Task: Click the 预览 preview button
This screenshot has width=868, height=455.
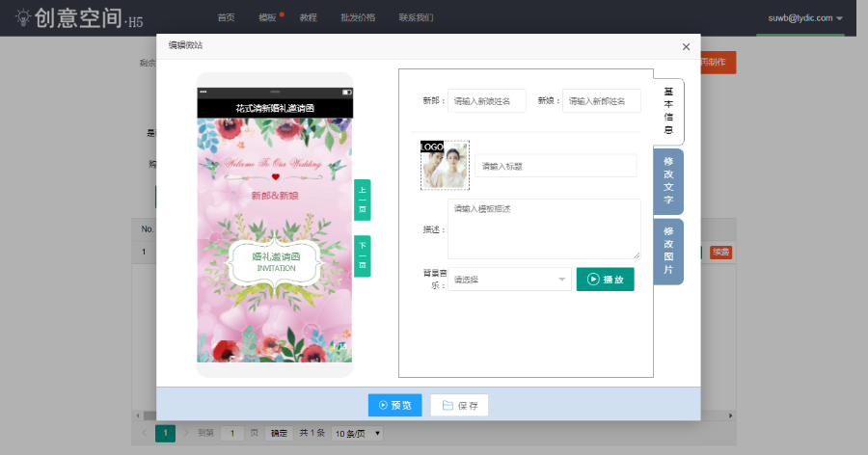Action: click(394, 405)
